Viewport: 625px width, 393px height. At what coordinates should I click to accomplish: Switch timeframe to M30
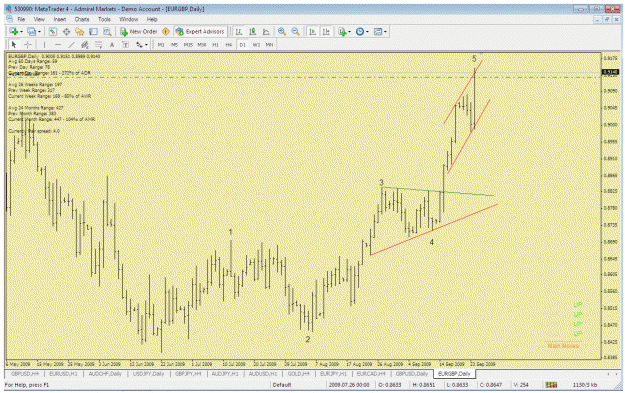[x=202, y=45]
